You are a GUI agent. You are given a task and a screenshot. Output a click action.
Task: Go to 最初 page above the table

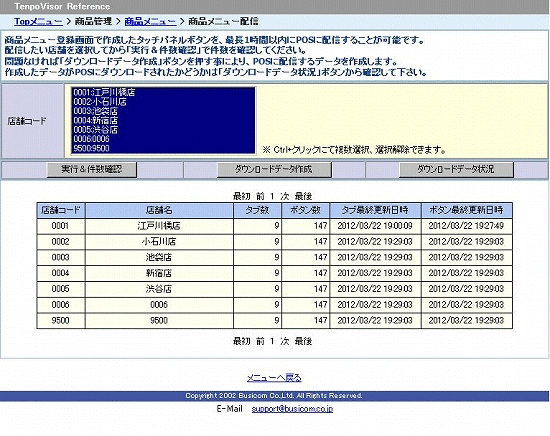click(x=241, y=196)
